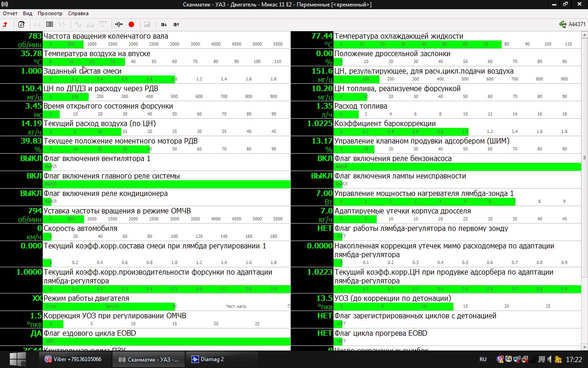Click the gray display tray icon
Screen dimensions: 588x368
point(542,359)
